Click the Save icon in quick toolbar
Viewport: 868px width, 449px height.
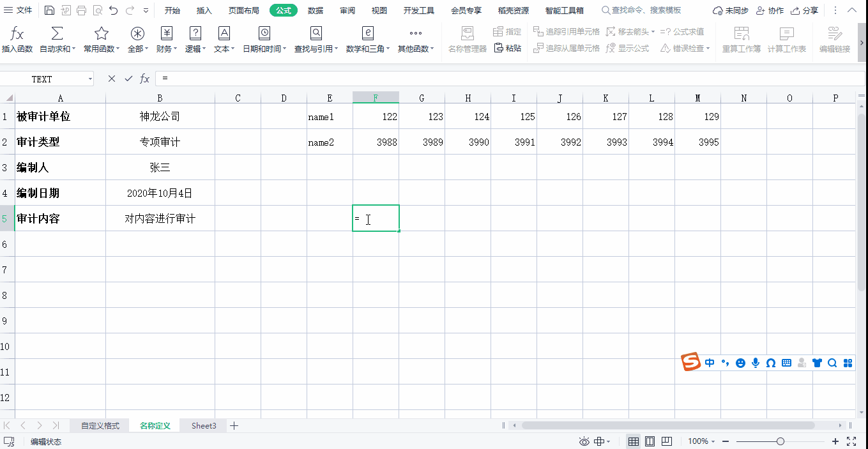point(49,10)
